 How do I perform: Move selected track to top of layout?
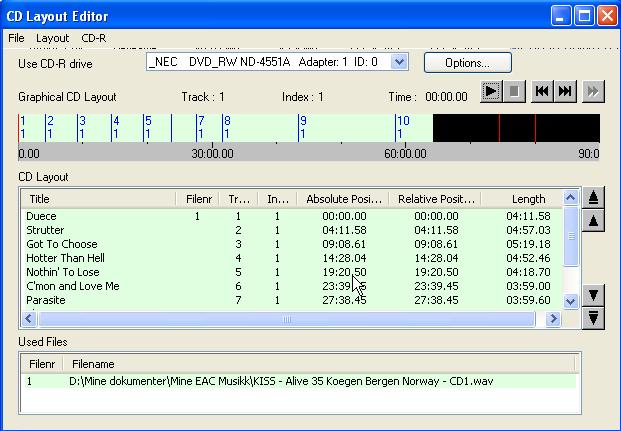[x=593, y=197]
